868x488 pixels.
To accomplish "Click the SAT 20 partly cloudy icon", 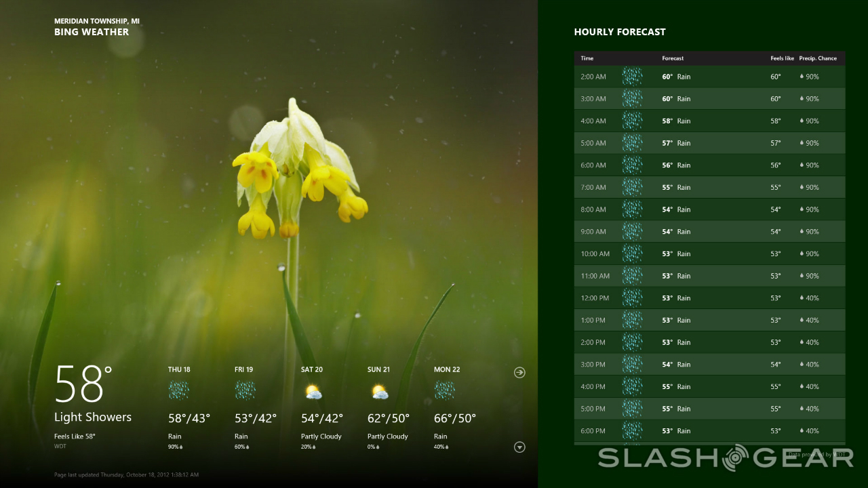I will 313,391.
